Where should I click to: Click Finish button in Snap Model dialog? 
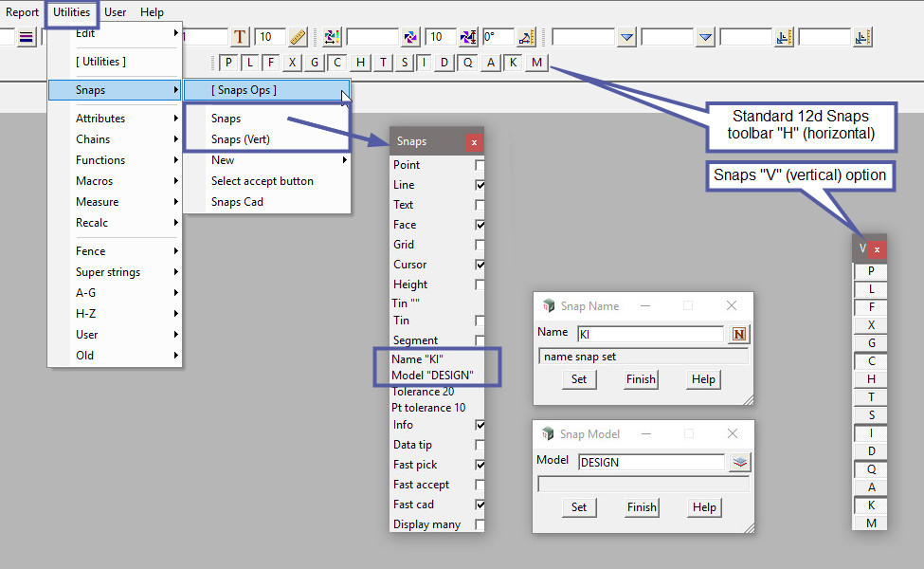pos(642,506)
